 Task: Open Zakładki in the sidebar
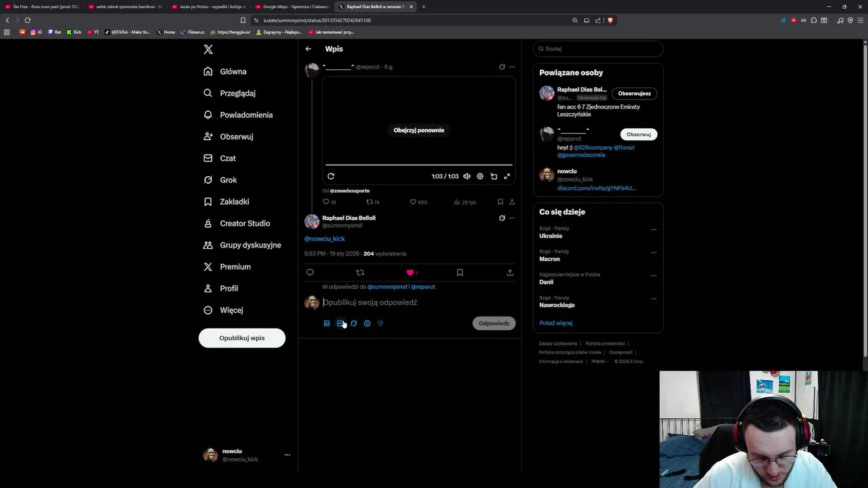pos(226,201)
